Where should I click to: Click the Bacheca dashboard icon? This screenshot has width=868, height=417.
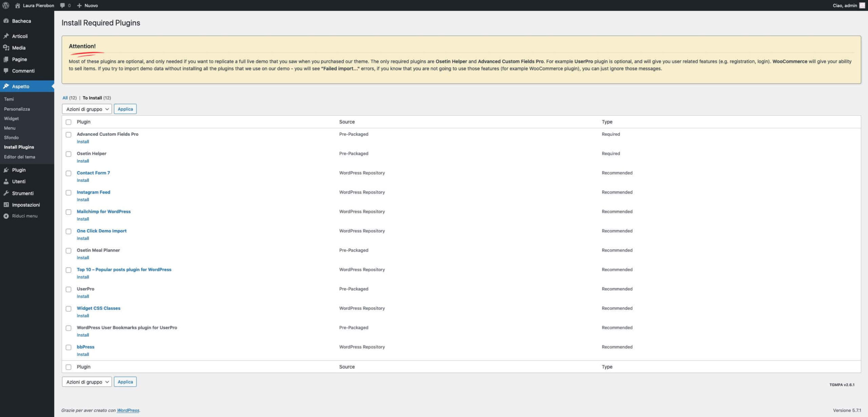click(x=6, y=21)
